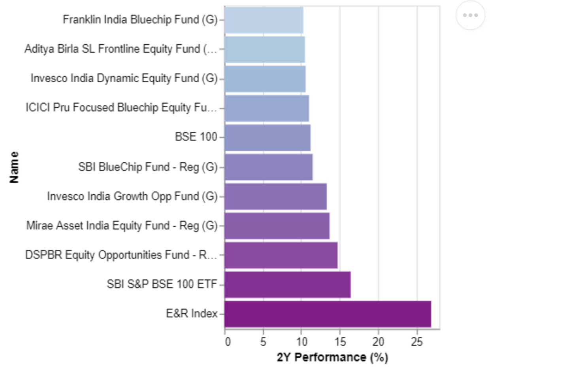The image size is (588, 368).
Task: Click the 'E&R Index' axis label text
Action: tap(192, 314)
